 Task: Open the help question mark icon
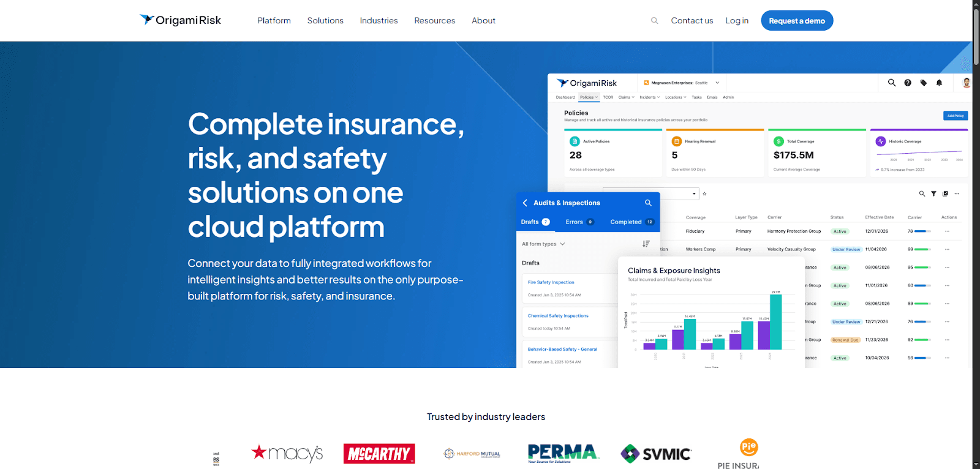coord(908,83)
